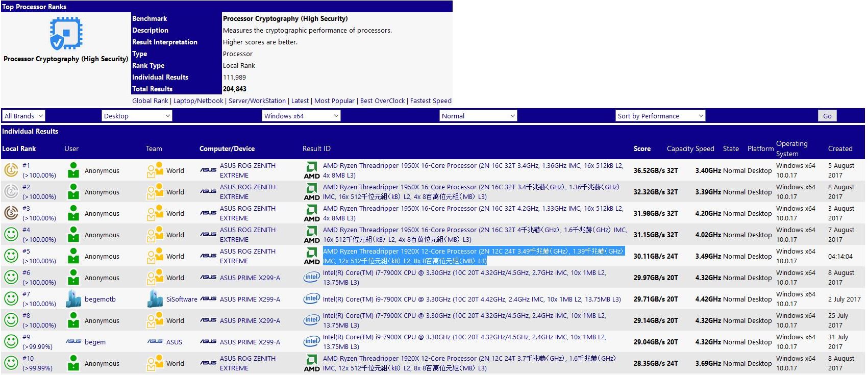The width and height of the screenshot is (868, 375).
Task: Click the begemotb user avatar icon
Action: [73, 298]
